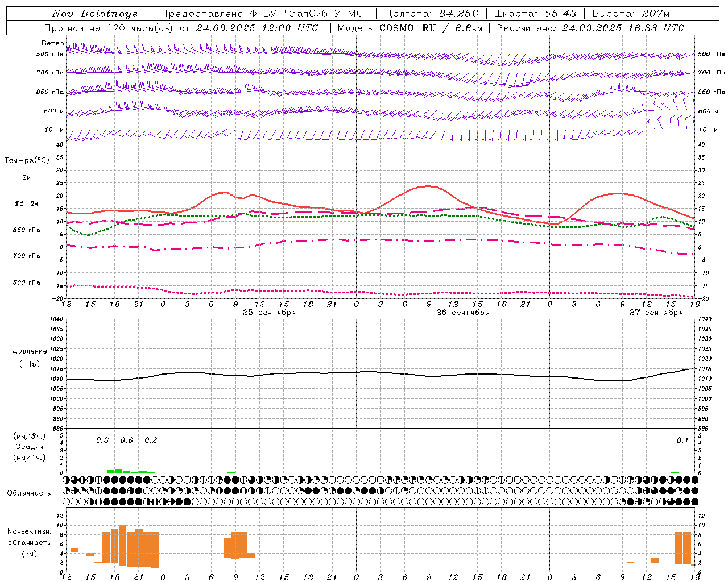Click the Конвективн. облачность (км) panel label

coord(29,542)
